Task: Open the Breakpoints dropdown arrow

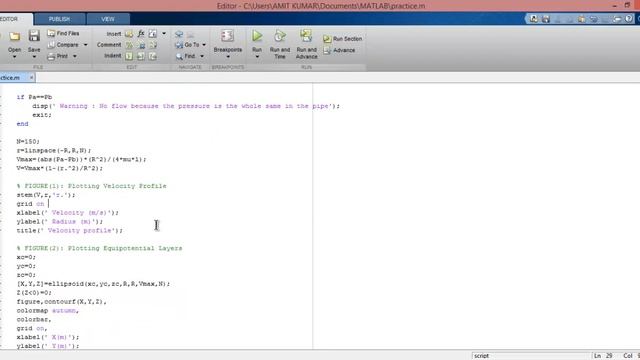Action: coord(228,57)
